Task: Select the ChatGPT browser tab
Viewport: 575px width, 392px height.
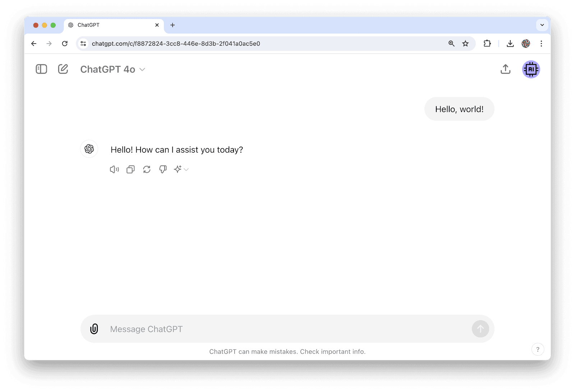Action: (x=114, y=25)
